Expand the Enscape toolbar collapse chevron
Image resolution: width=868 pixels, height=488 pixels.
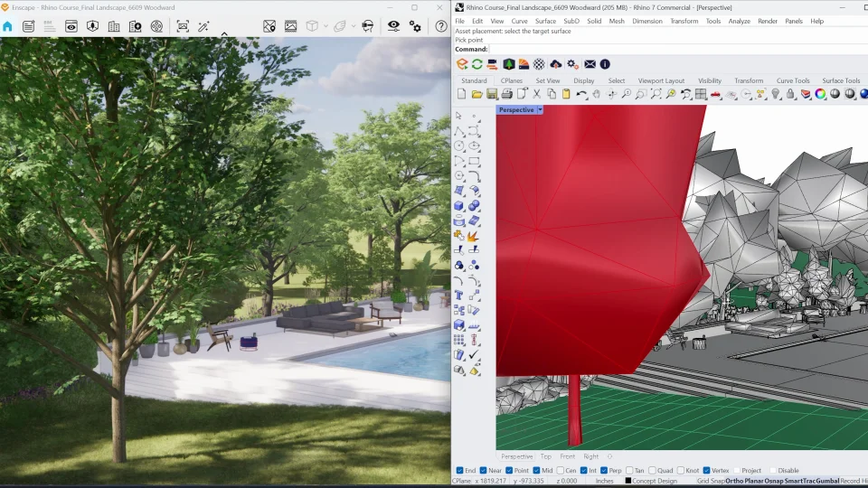point(224,35)
